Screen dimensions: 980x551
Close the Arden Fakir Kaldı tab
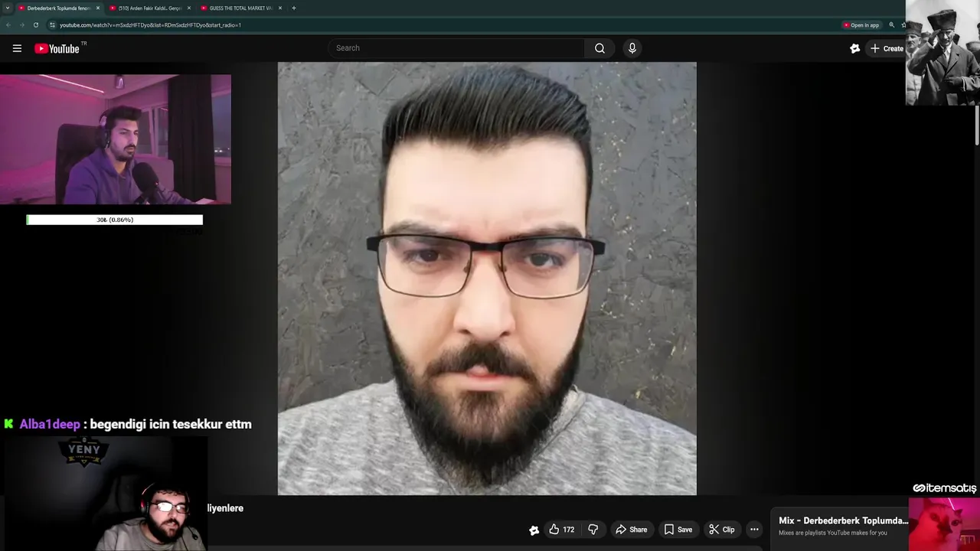(189, 8)
